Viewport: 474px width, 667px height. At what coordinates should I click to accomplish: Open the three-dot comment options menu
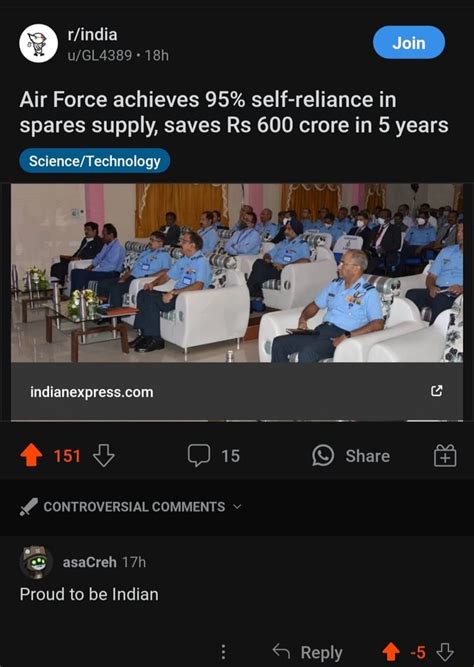(x=223, y=652)
